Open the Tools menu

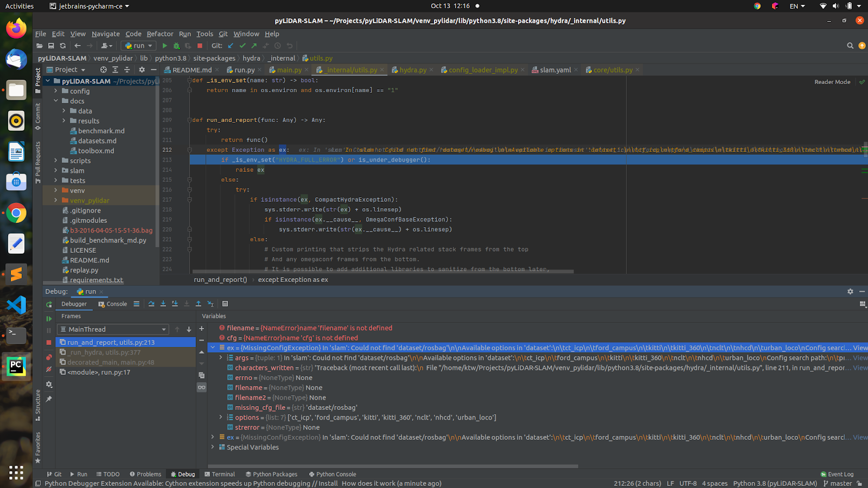(205, 34)
